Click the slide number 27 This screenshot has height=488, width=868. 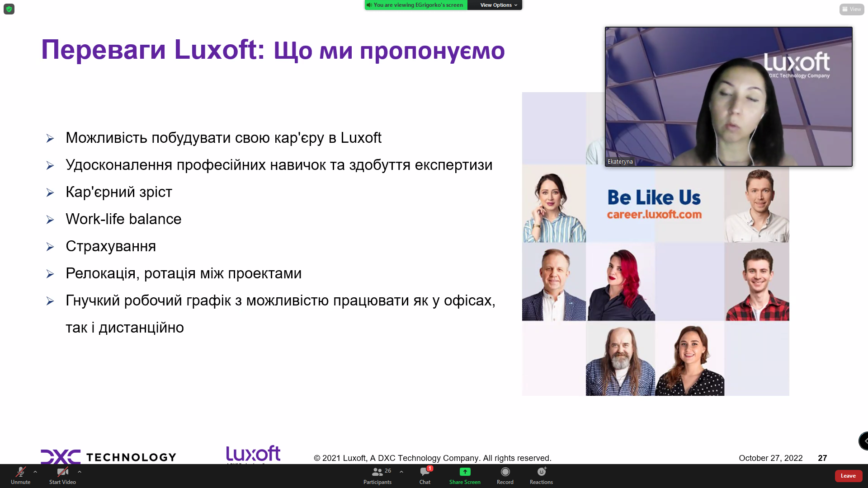click(x=822, y=458)
